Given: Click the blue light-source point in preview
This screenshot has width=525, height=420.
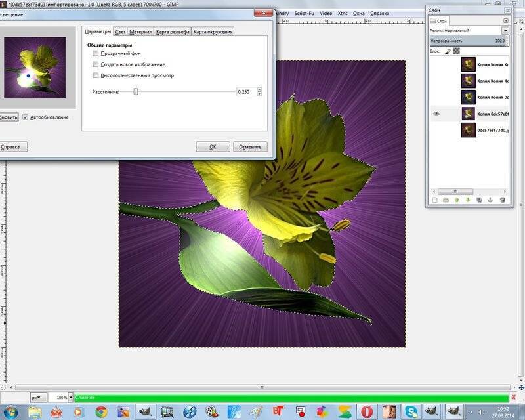Looking at the screenshot, I should [x=28, y=76].
